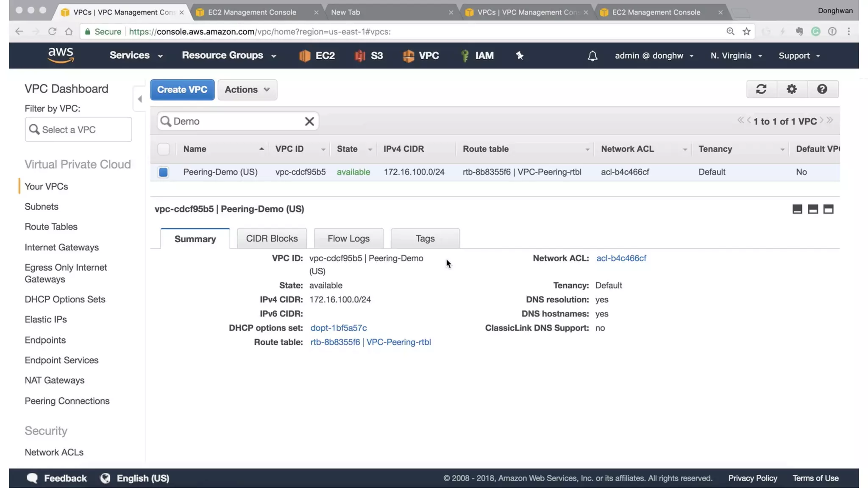868x488 pixels.
Task: Maximize the details pane with rightmost layout icon
Action: (828, 209)
